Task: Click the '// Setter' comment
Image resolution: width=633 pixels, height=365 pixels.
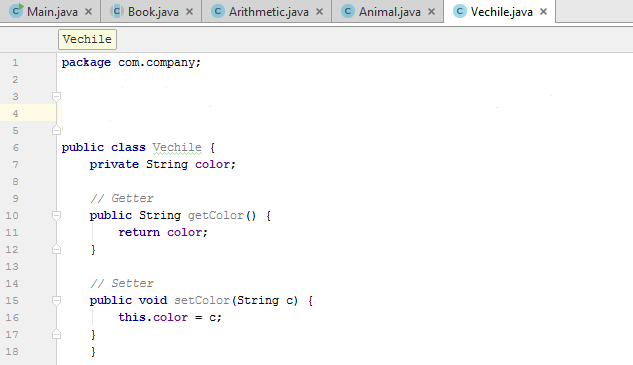Action: tap(122, 283)
